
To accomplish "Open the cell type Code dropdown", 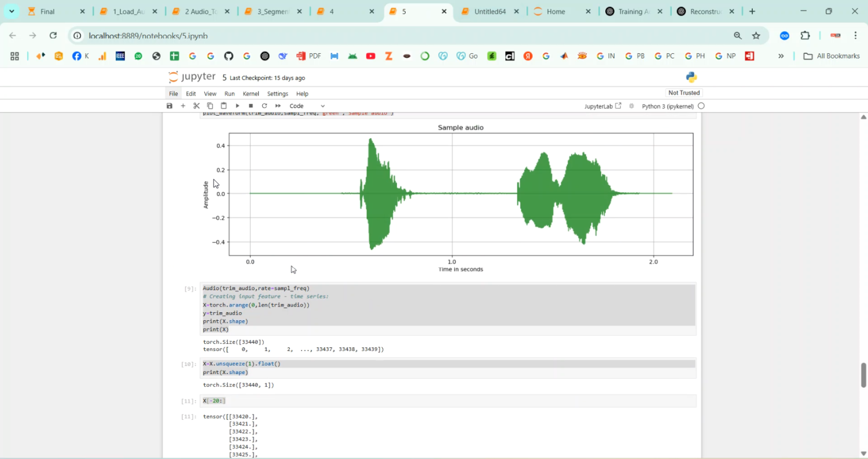I will coord(305,106).
